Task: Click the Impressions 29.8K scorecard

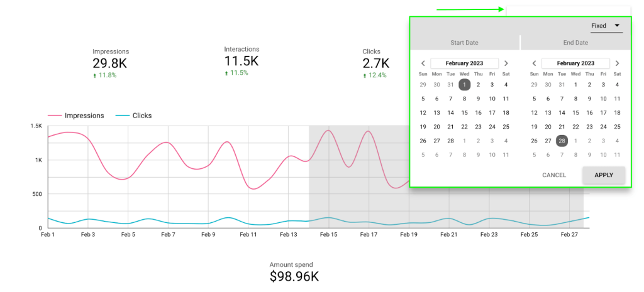Action: pos(111,63)
